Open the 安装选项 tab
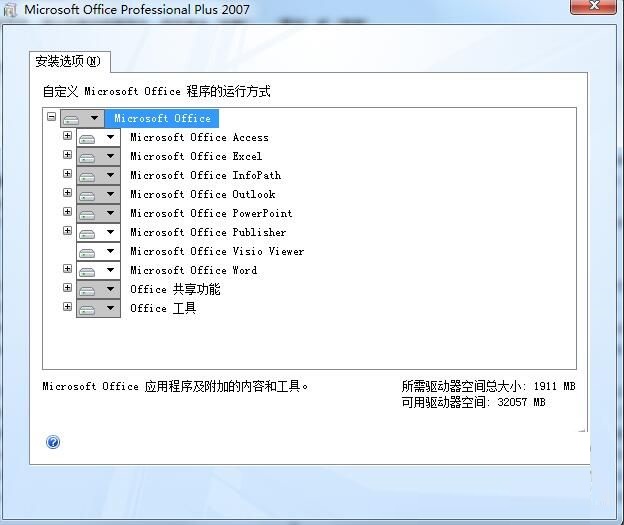 (68, 61)
